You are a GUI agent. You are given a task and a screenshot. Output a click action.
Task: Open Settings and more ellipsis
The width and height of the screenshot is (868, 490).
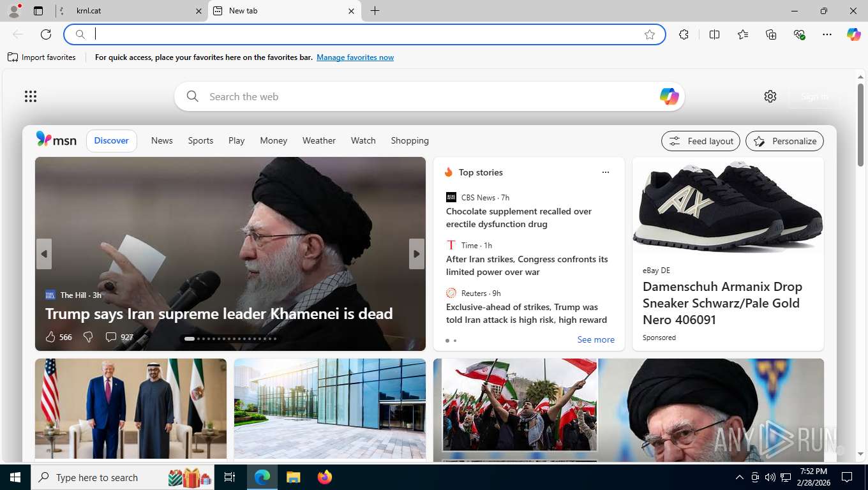[x=827, y=34]
